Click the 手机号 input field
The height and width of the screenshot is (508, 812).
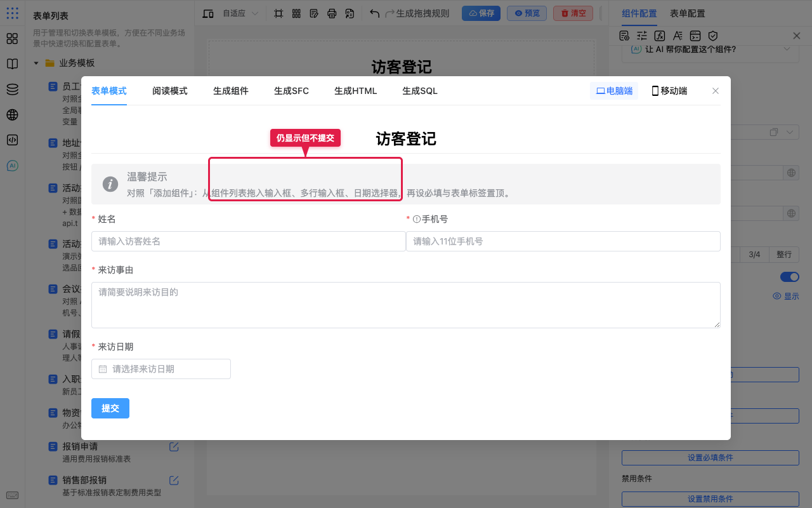[x=563, y=241]
